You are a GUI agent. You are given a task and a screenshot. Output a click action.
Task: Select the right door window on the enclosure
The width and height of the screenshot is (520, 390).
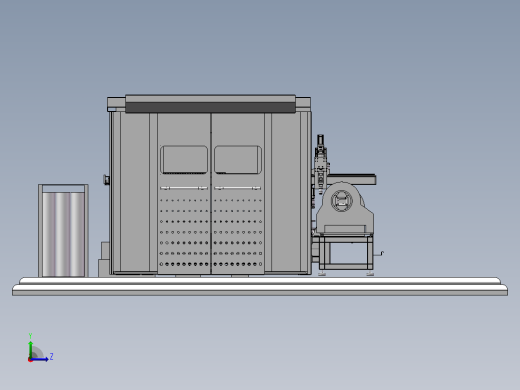tap(238, 160)
